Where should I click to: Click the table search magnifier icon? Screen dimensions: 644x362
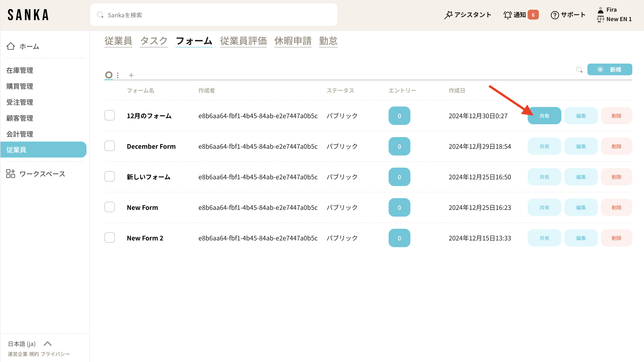coord(579,70)
